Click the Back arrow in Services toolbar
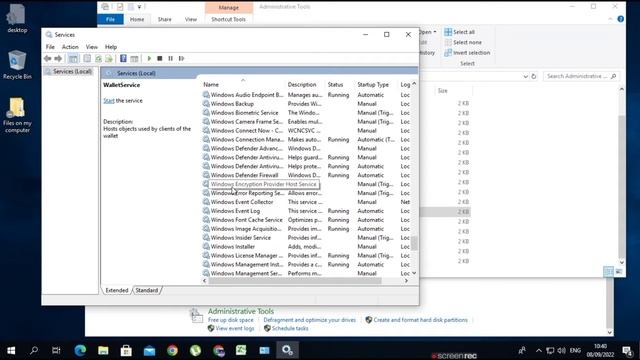This screenshot has width=640, height=360. (48, 58)
